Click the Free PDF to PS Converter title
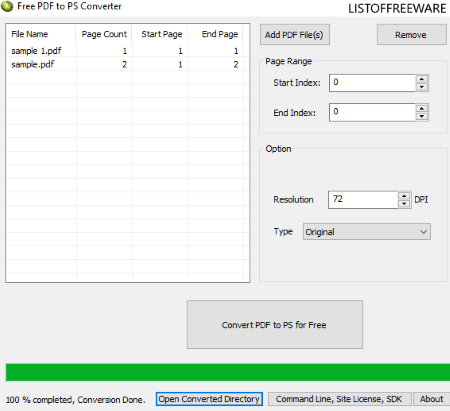The height and width of the screenshot is (411, 450). pos(69,6)
